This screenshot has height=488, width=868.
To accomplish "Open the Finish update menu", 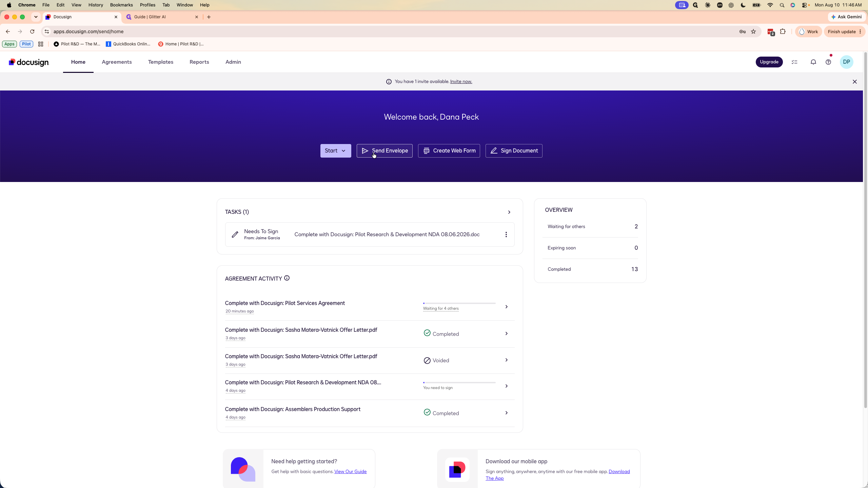I will tap(844, 32).
